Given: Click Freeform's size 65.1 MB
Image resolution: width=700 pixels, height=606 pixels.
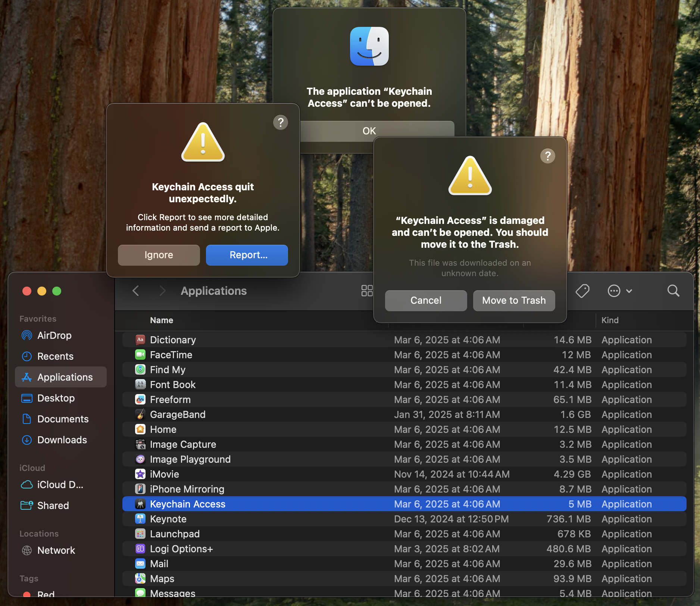Looking at the screenshot, I should tap(572, 399).
